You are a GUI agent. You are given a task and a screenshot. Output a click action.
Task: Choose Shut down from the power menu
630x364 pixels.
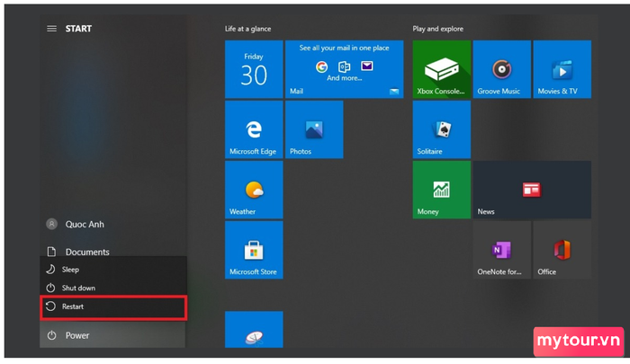point(113,288)
